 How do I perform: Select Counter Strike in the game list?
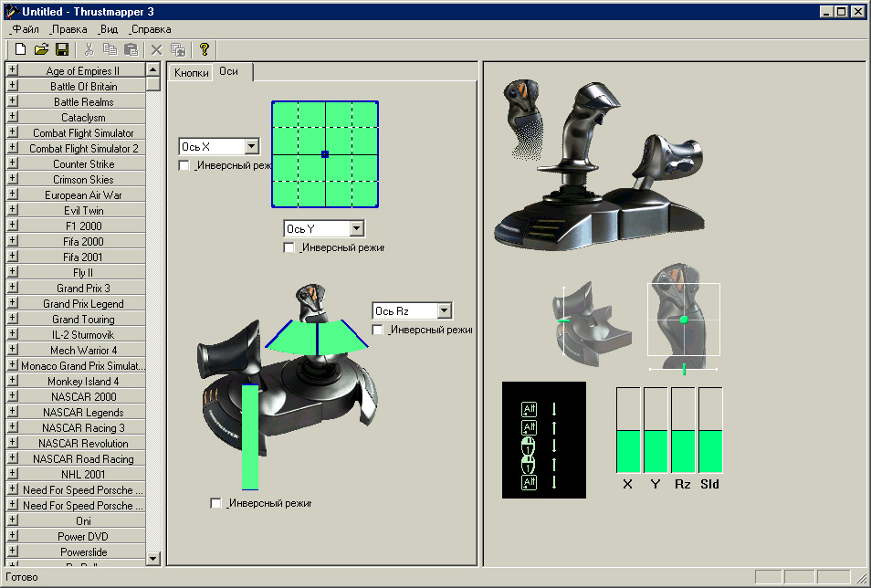pos(83,164)
